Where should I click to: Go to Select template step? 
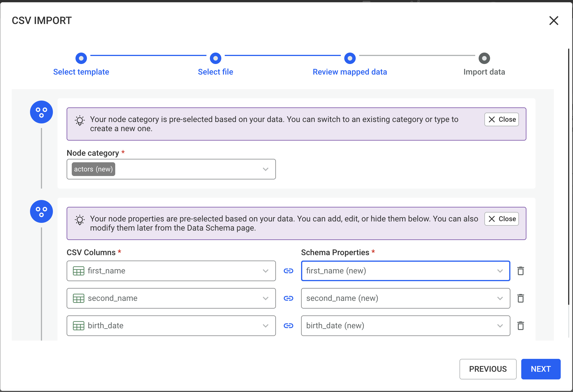[x=81, y=59]
